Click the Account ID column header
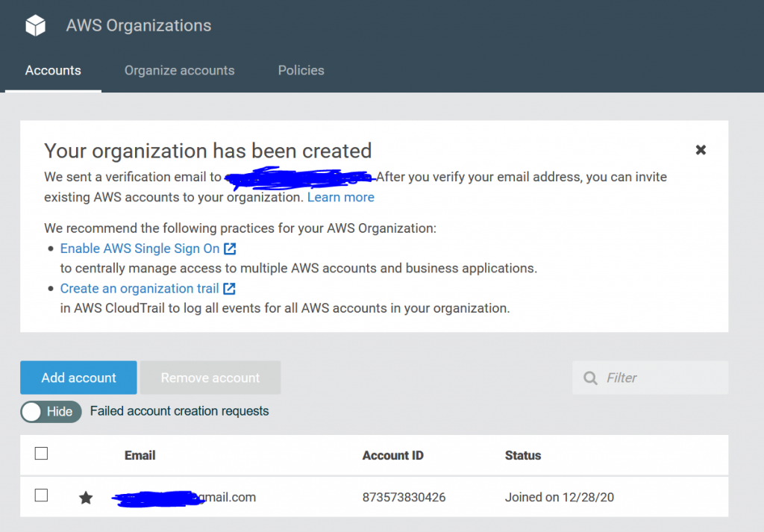The width and height of the screenshot is (764, 532). (x=392, y=455)
